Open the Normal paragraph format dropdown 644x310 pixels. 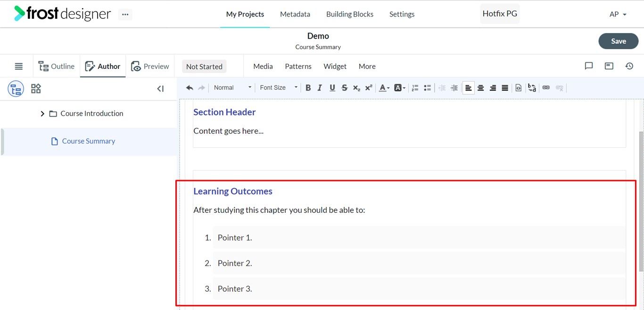[232, 88]
